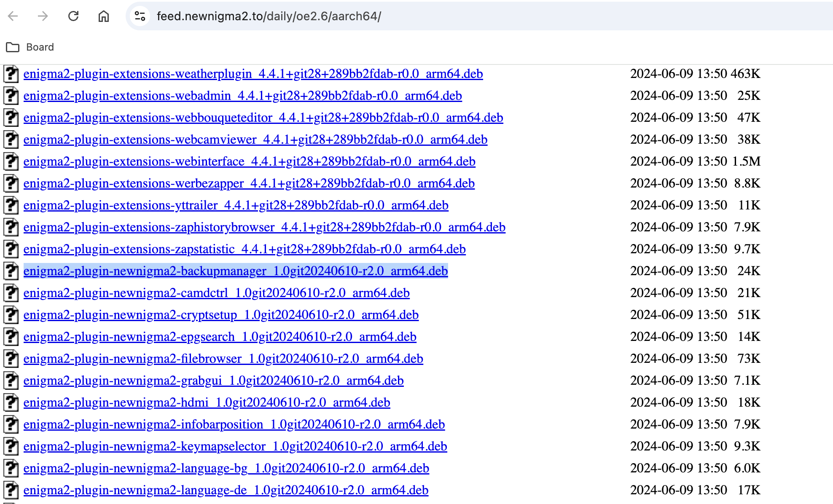Click the newnigma2 hdmi deb link
The width and height of the screenshot is (833, 504).
(x=207, y=403)
